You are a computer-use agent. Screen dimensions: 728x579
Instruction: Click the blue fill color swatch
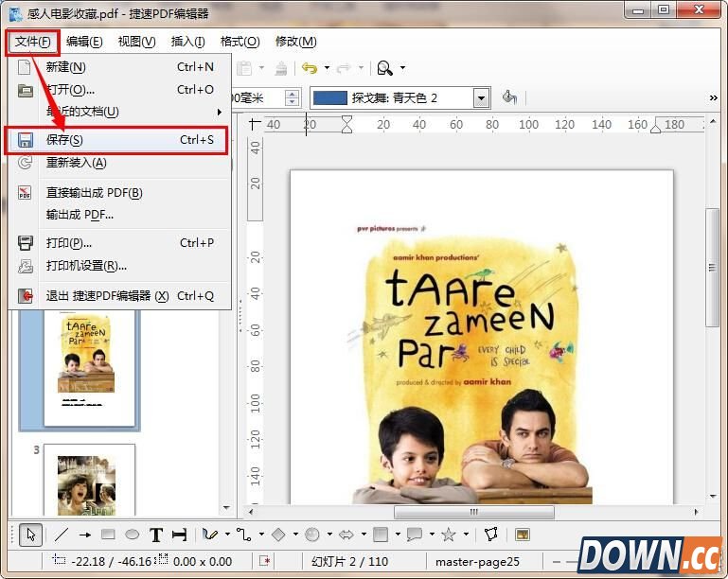pyautogui.click(x=328, y=97)
